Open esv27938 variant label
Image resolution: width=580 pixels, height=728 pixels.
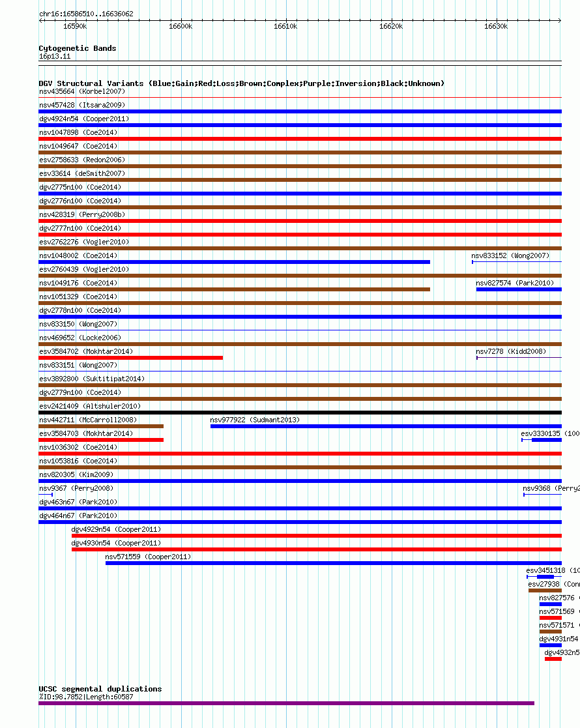click(x=554, y=585)
